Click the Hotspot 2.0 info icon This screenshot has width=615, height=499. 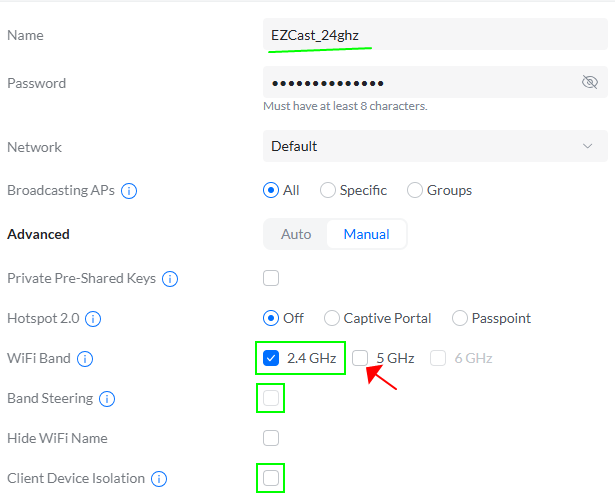point(93,319)
